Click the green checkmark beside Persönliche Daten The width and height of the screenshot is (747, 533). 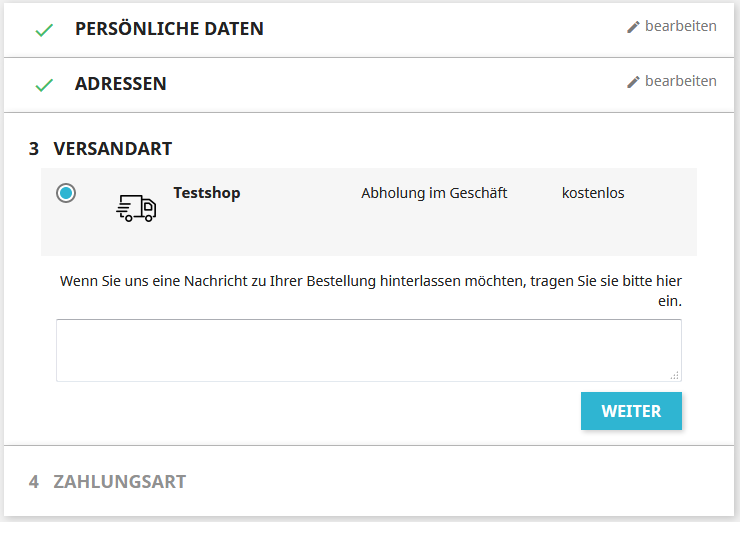click(43, 30)
